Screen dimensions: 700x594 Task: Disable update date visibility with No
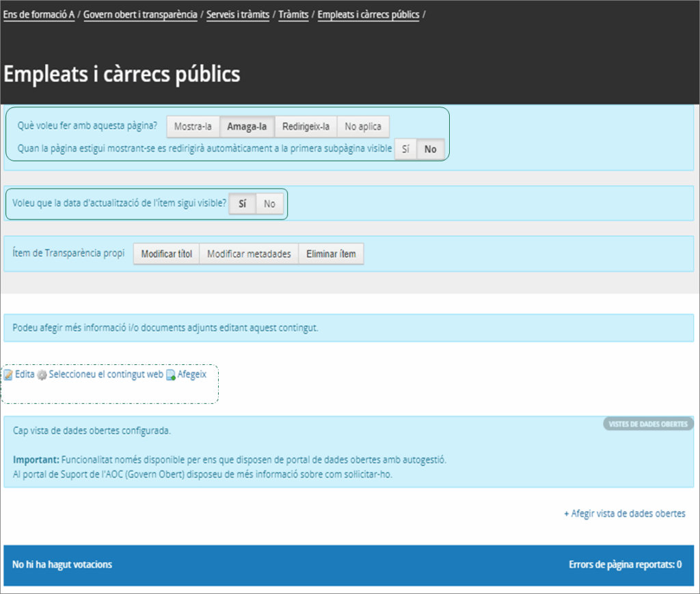tap(269, 204)
